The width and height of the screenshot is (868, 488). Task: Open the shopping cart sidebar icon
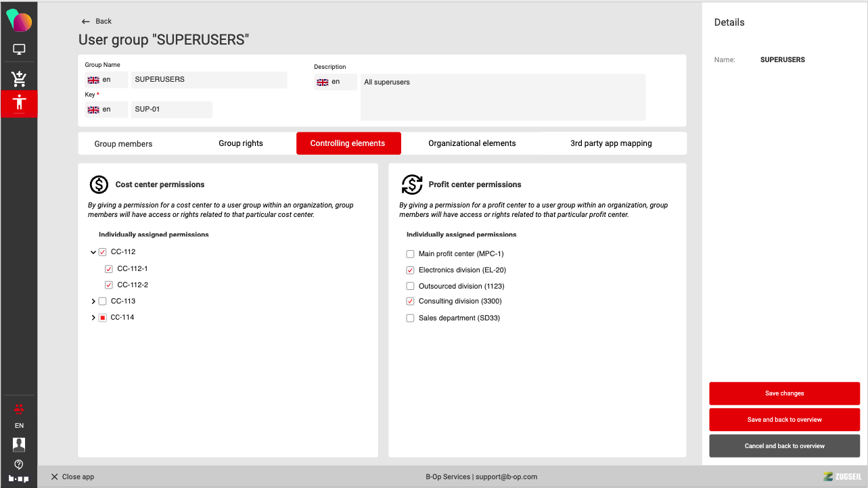[x=19, y=78]
